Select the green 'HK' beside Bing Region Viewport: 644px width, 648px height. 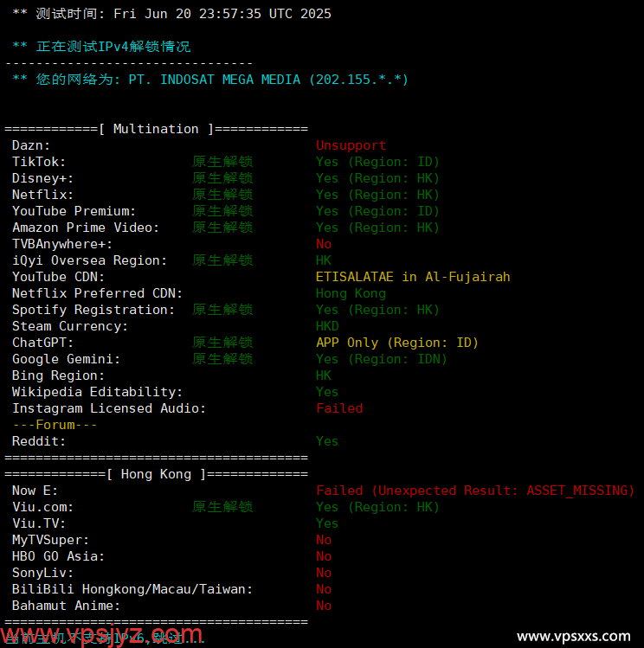click(x=324, y=375)
